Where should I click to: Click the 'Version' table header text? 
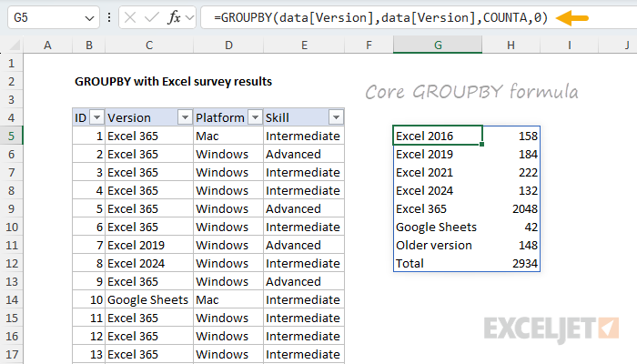pyautogui.click(x=129, y=117)
